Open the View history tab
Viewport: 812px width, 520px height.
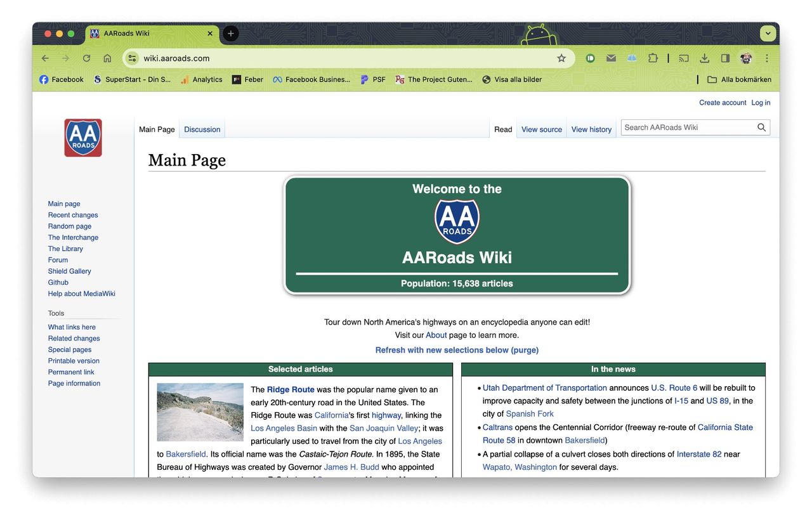click(x=591, y=129)
